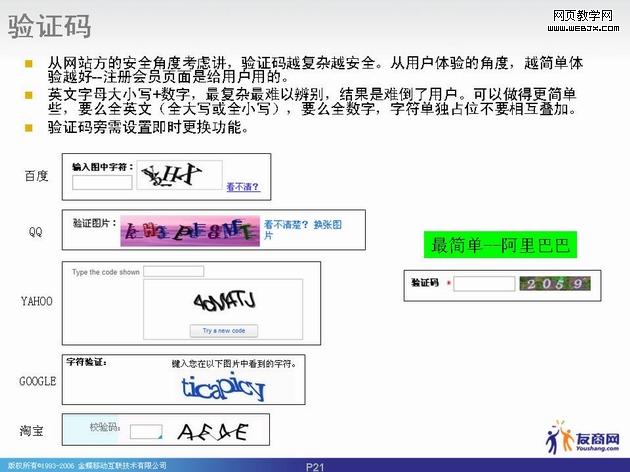Click the YAHOO label

37,301
